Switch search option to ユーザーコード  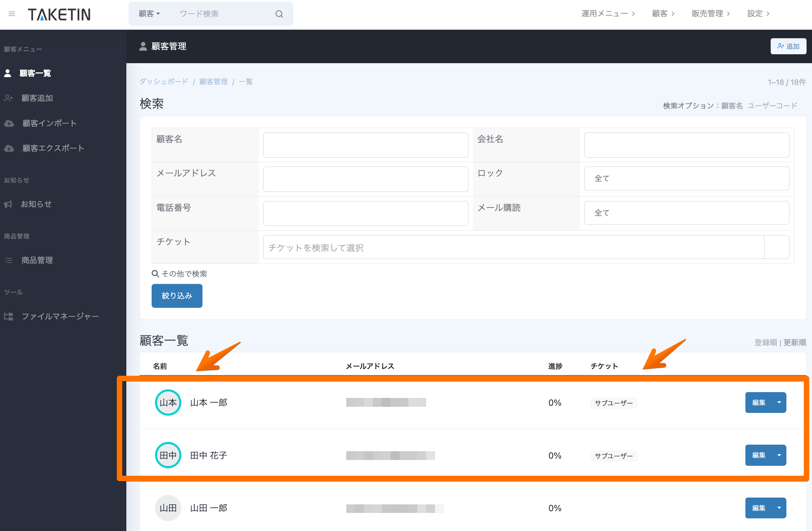pos(772,106)
